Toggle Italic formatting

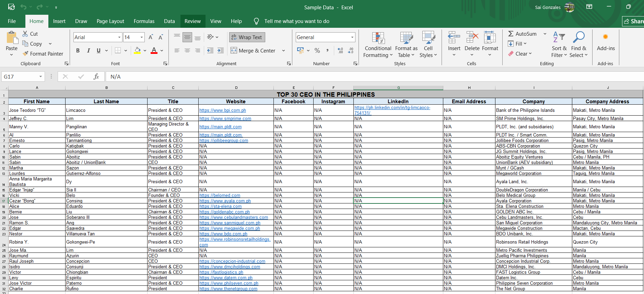[89, 51]
